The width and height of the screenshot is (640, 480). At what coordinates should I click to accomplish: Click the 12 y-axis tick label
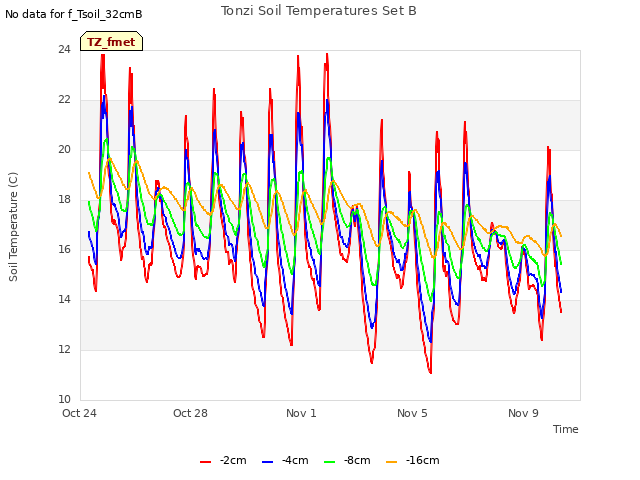[x=64, y=349]
